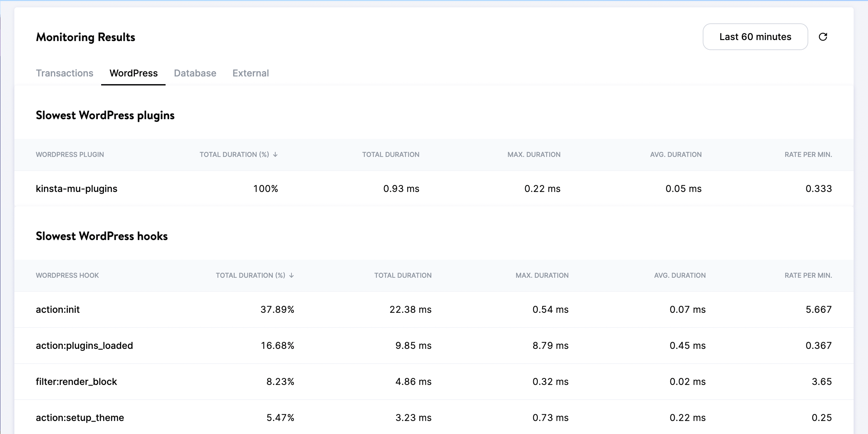Sort plugins by Total Duration column
This screenshot has width=868, height=434.
[x=391, y=154]
